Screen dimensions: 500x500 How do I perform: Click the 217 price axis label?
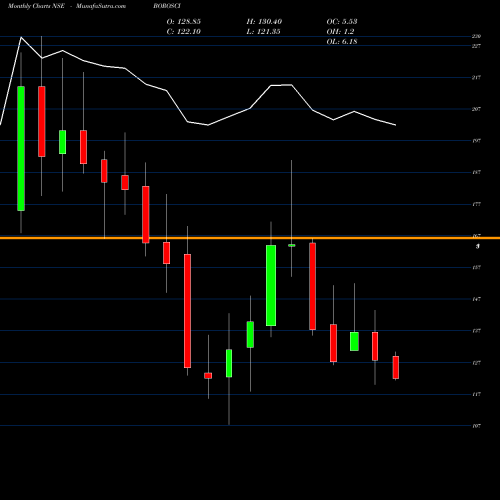[476, 77]
